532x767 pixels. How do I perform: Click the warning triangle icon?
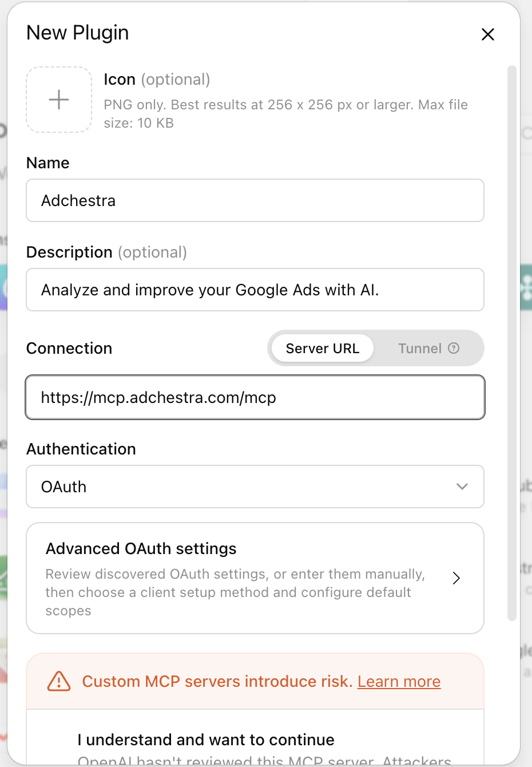pyautogui.click(x=59, y=681)
